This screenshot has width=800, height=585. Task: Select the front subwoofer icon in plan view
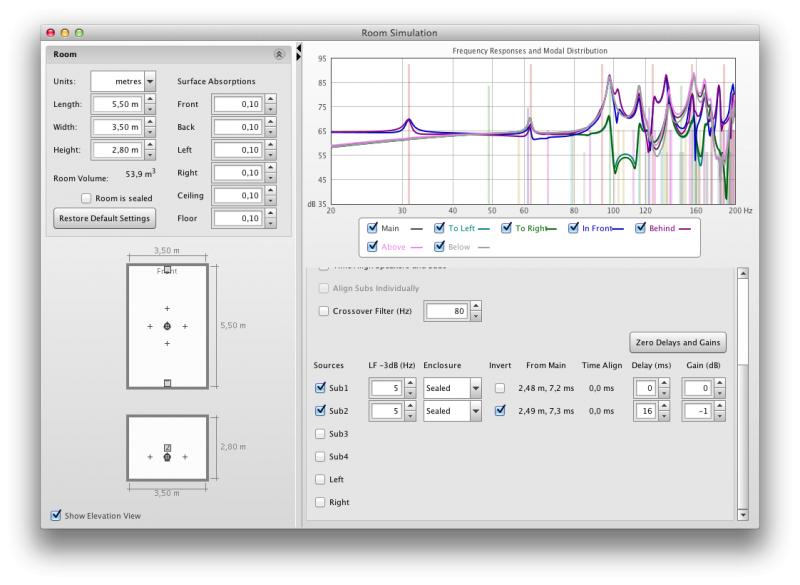tap(167, 270)
